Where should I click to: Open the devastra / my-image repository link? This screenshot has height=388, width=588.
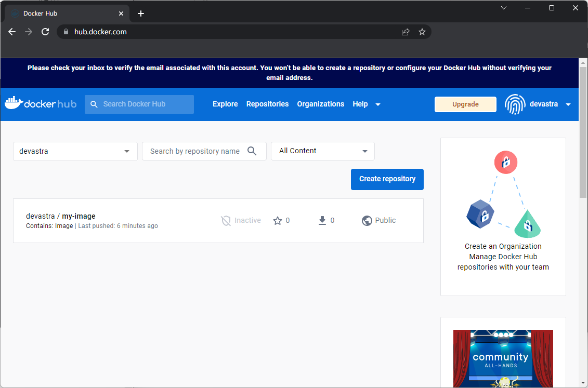tap(61, 216)
